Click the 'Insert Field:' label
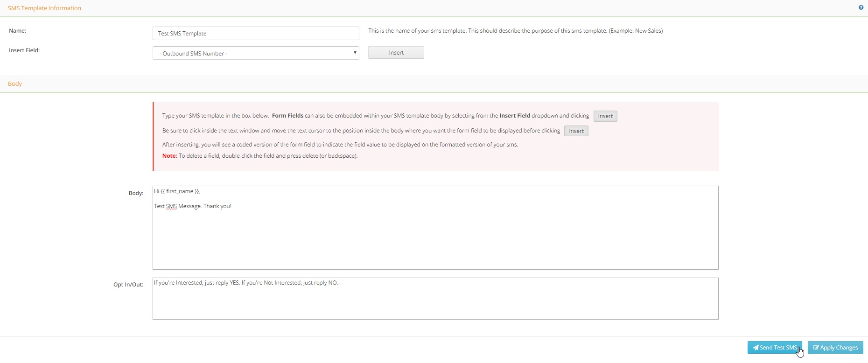 [x=24, y=50]
